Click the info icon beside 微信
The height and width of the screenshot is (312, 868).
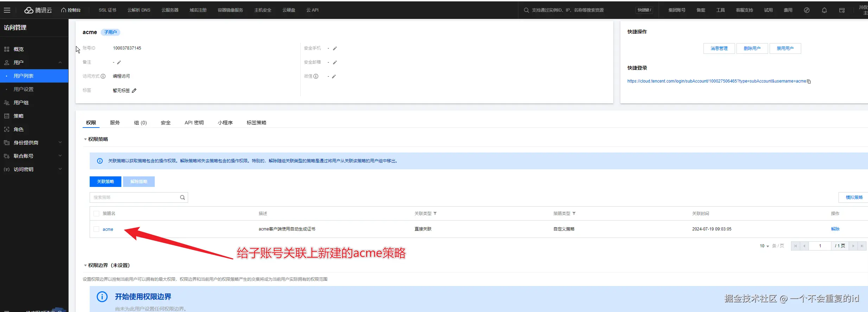click(x=316, y=76)
